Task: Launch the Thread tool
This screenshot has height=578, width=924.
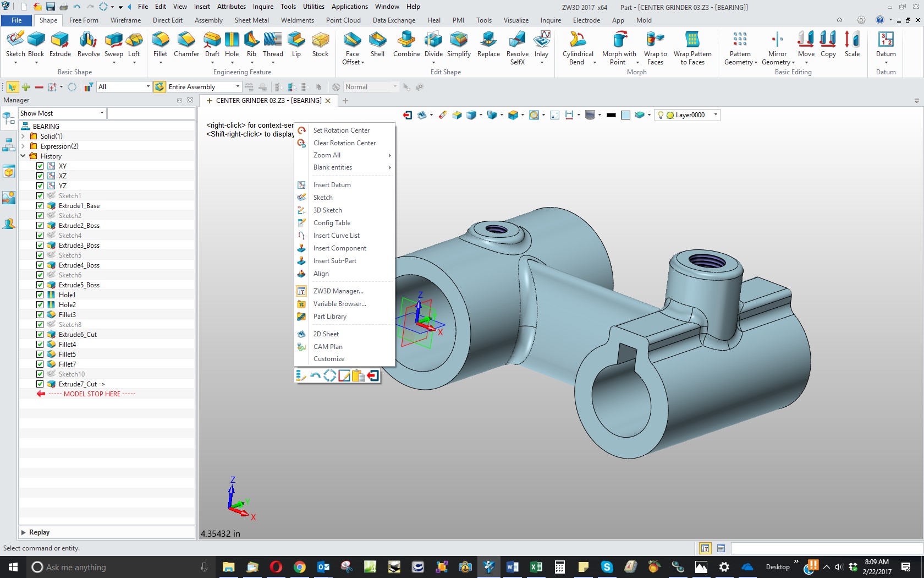Action: click(x=273, y=44)
